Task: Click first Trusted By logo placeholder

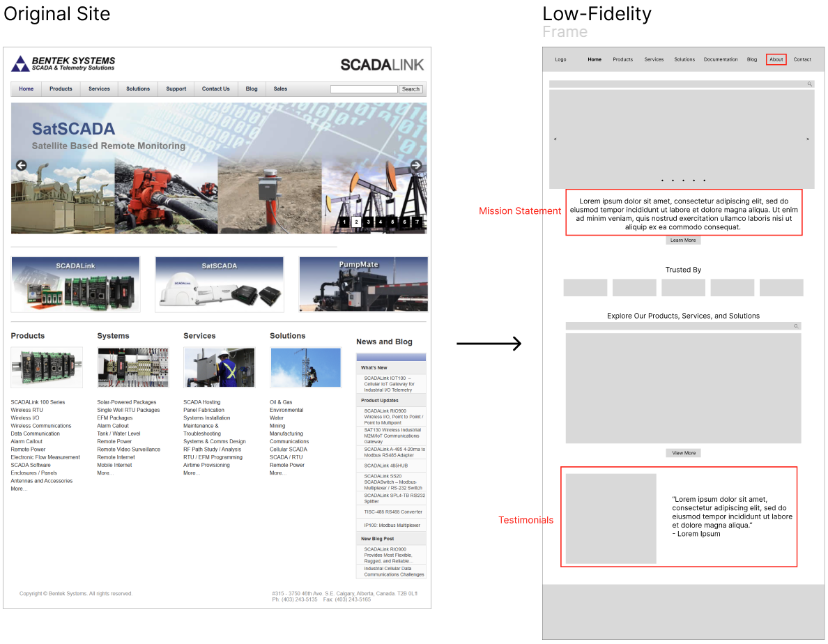Action: pos(585,288)
